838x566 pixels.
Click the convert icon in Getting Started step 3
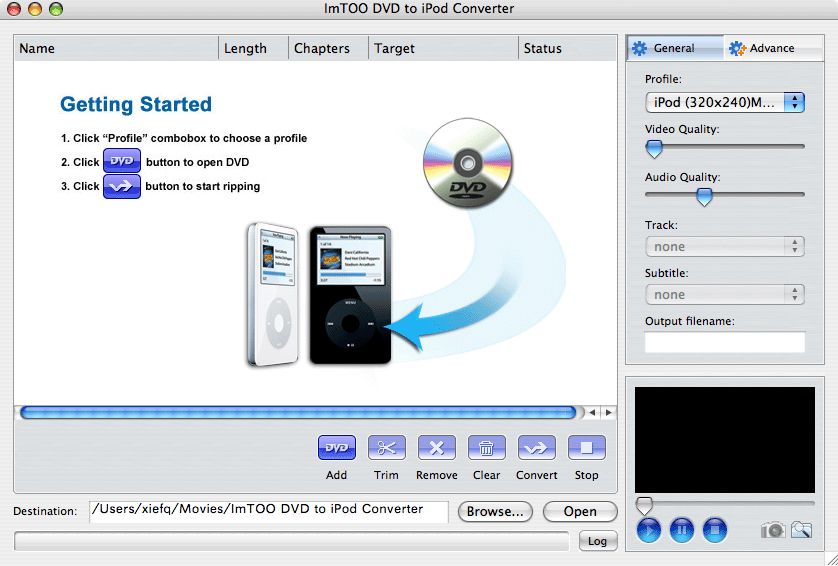(122, 186)
